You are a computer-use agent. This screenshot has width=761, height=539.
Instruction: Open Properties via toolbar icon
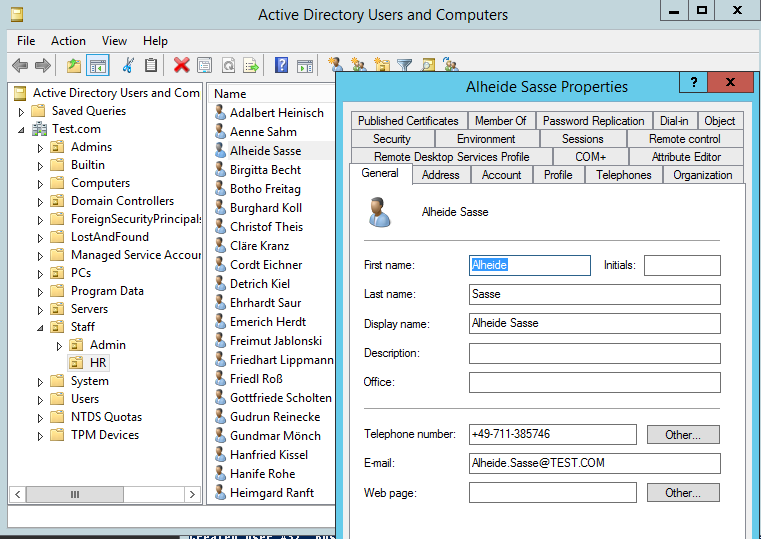click(205, 65)
